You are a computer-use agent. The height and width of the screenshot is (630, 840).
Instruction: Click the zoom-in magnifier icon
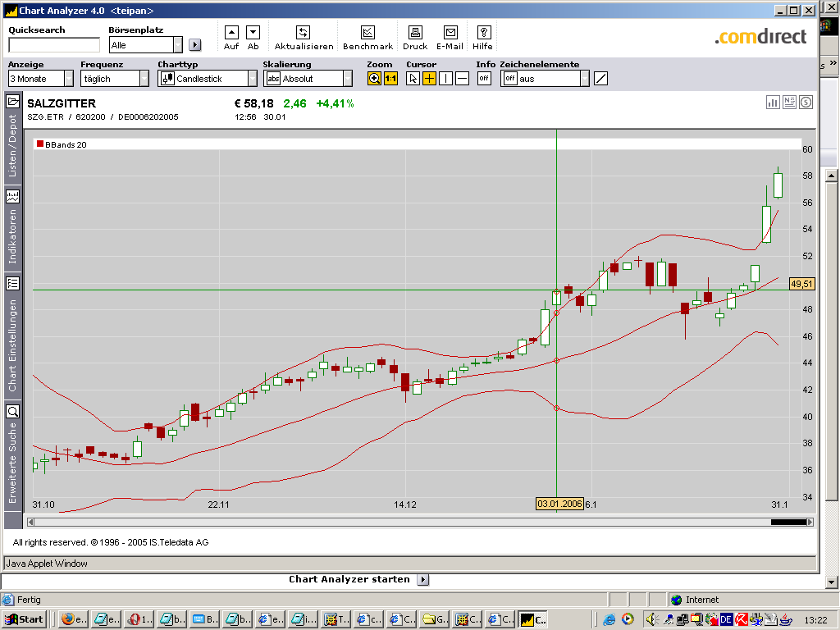click(375, 79)
